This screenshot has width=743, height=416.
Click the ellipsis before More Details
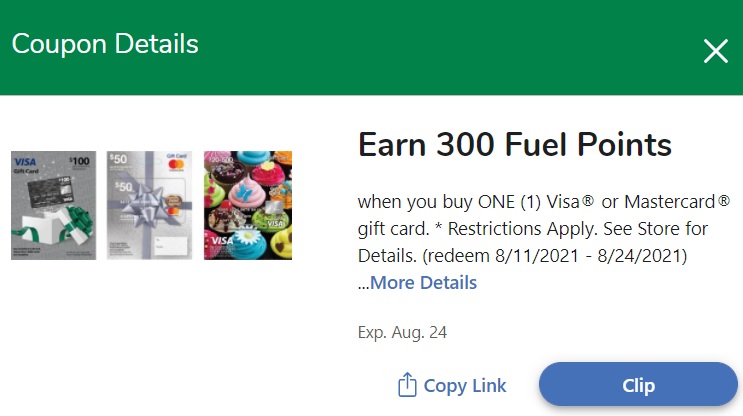[x=363, y=287]
